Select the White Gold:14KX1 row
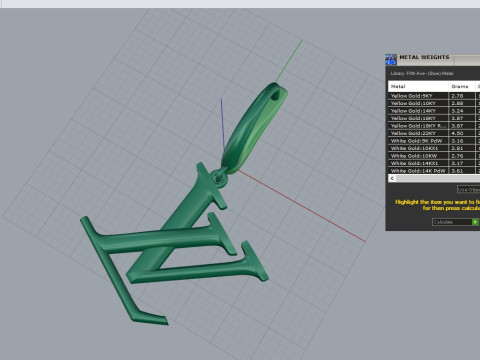 point(434,163)
